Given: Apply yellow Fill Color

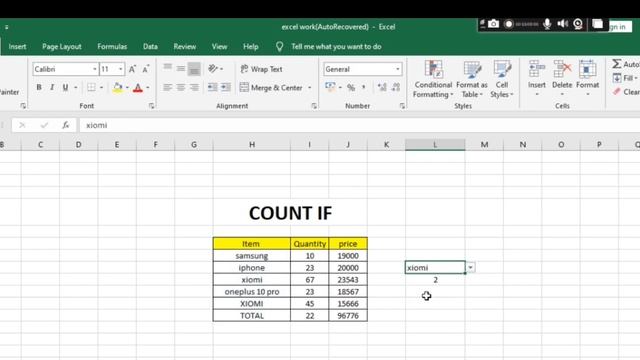Looking at the screenshot, I should pos(118,87).
